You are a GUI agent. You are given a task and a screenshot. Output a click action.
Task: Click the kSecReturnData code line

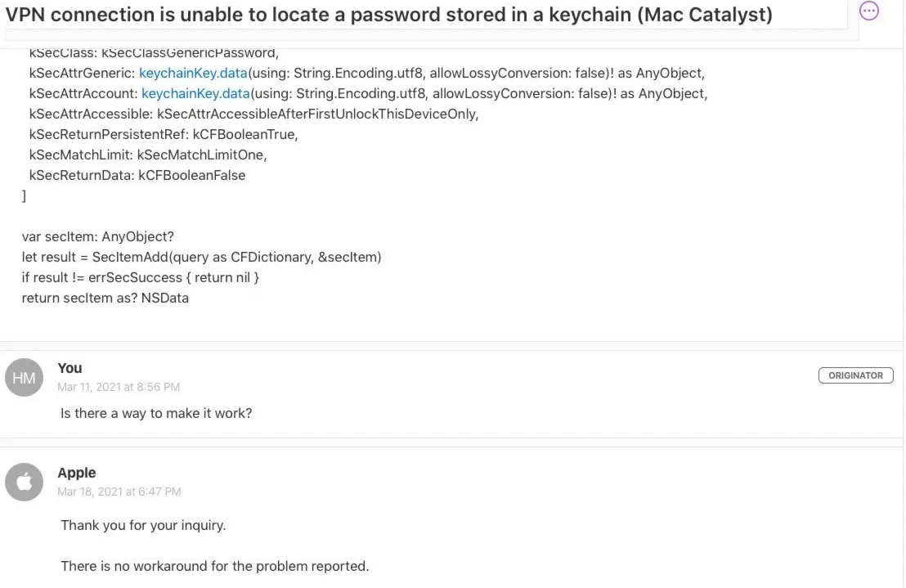tap(137, 175)
